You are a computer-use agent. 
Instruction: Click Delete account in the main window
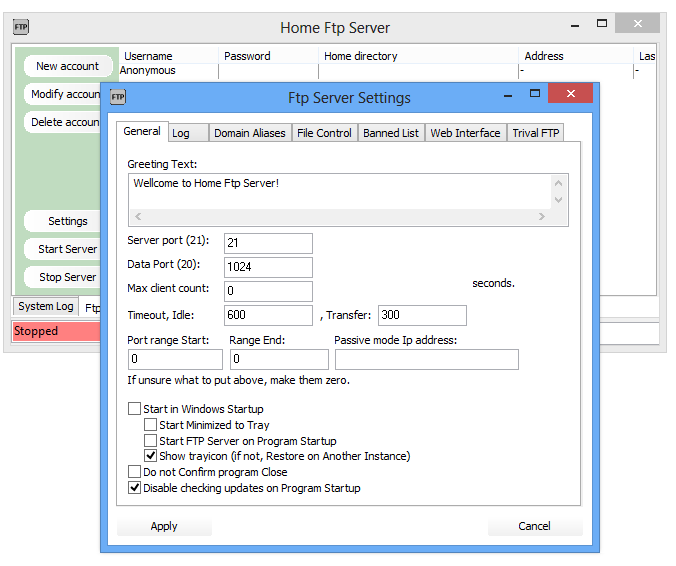click(x=63, y=122)
